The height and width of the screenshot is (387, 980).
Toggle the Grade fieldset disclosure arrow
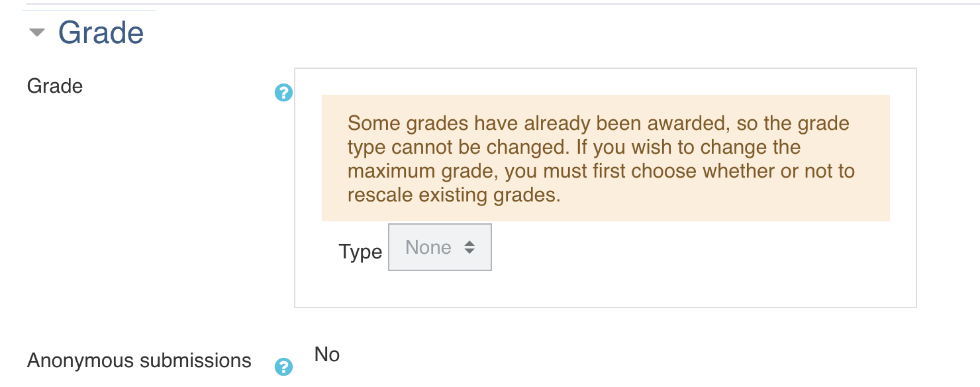[x=38, y=32]
